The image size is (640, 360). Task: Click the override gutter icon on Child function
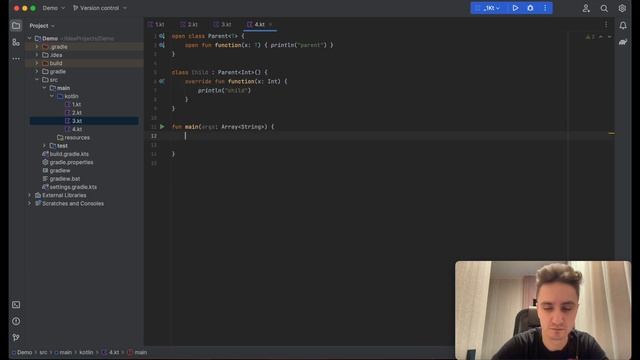tap(162, 81)
